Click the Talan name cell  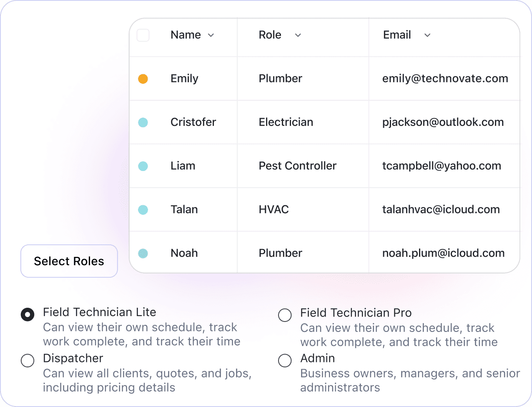pyautogui.click(x=184, y=209)
